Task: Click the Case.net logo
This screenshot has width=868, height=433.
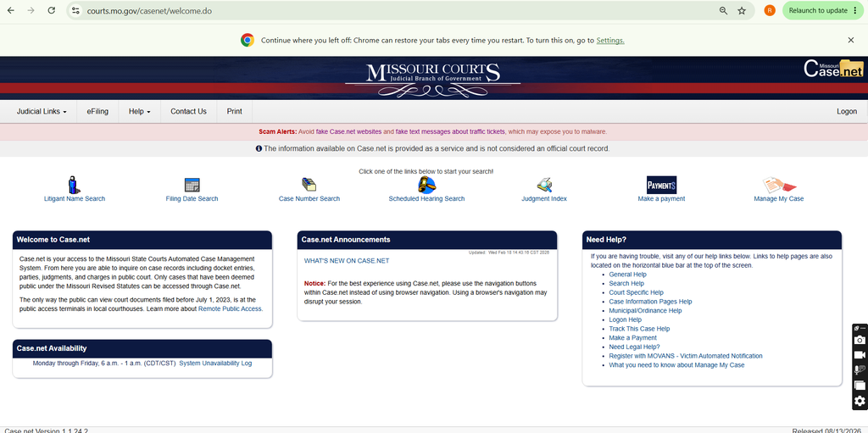Action: (834, 69)
